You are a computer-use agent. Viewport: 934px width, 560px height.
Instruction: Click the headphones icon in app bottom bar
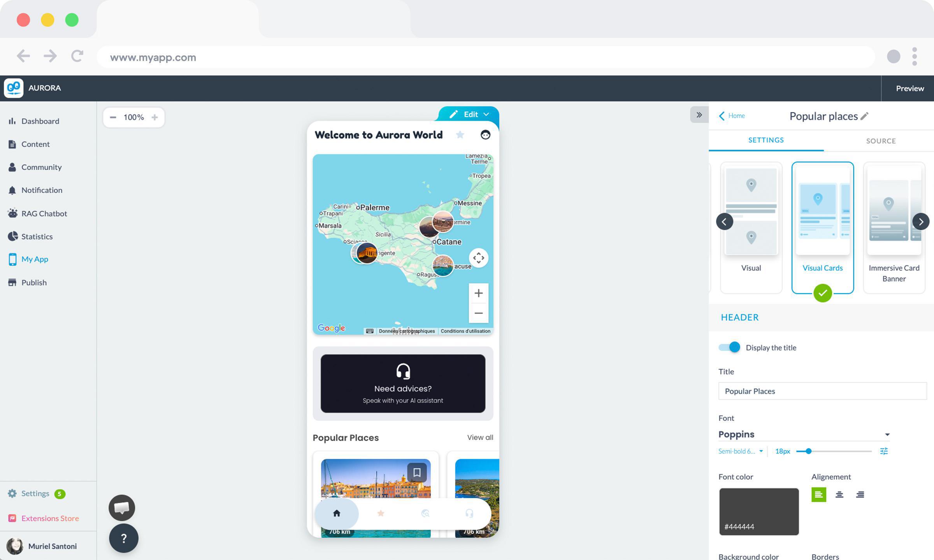tap(469, 513)
